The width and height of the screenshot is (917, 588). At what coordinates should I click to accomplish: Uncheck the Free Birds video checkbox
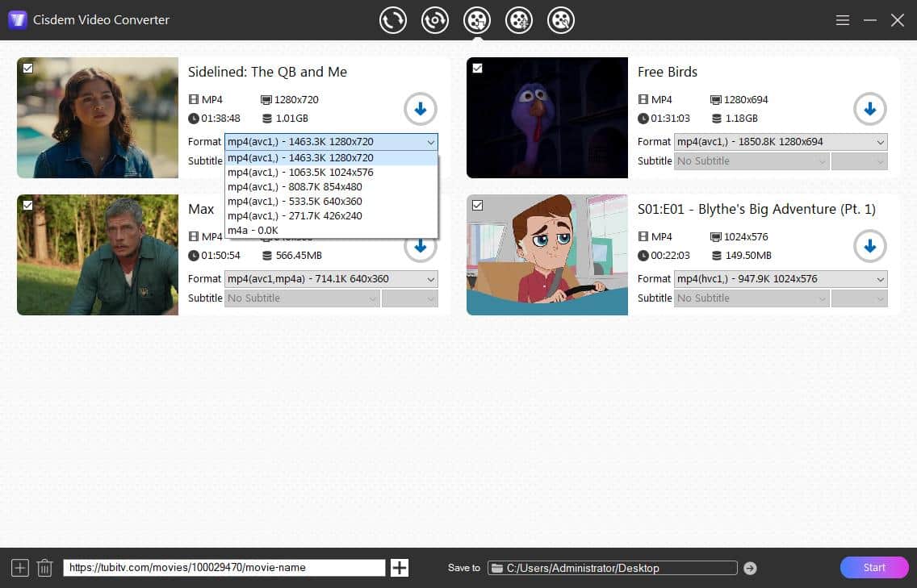[x=477, y=69]
